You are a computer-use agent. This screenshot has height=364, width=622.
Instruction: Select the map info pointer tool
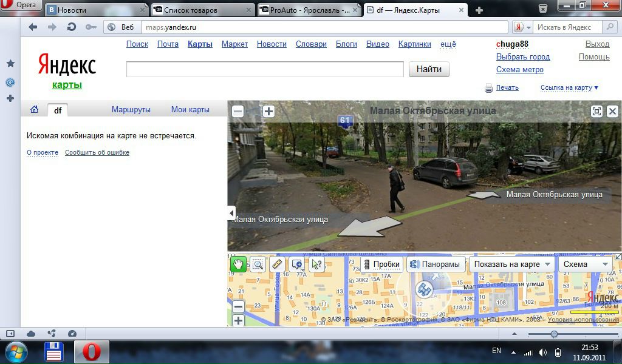[316, 265]
